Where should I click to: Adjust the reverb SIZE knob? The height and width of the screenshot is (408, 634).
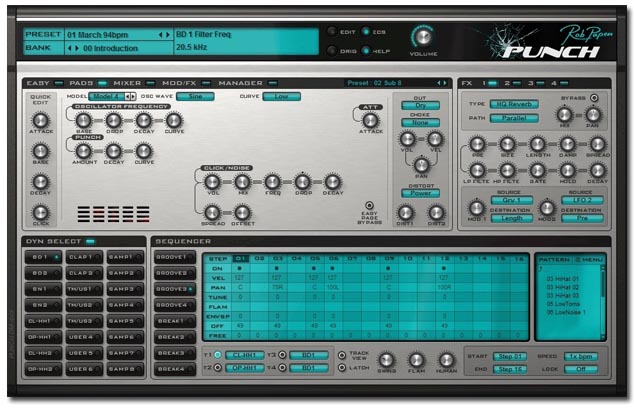coord(507,144)
